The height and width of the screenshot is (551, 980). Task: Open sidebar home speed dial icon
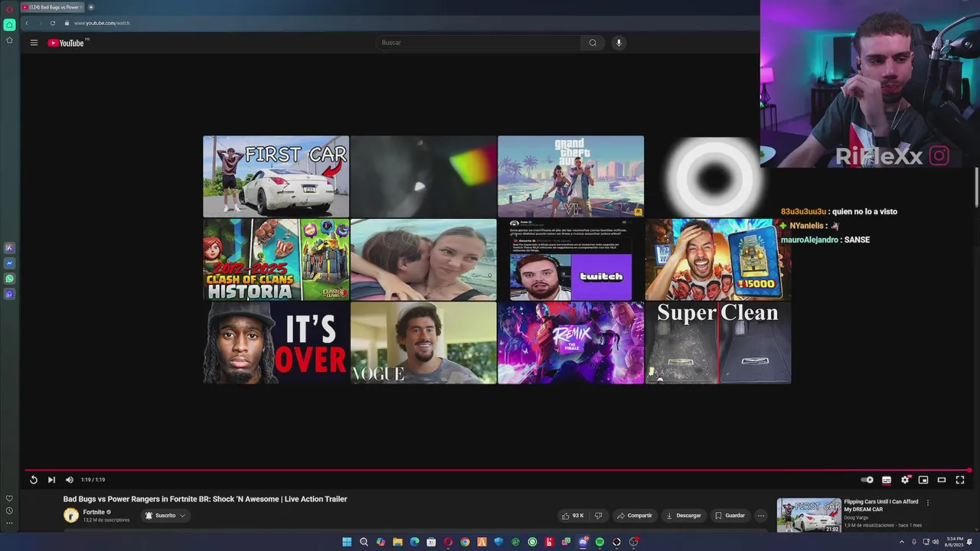coord(9,24)
